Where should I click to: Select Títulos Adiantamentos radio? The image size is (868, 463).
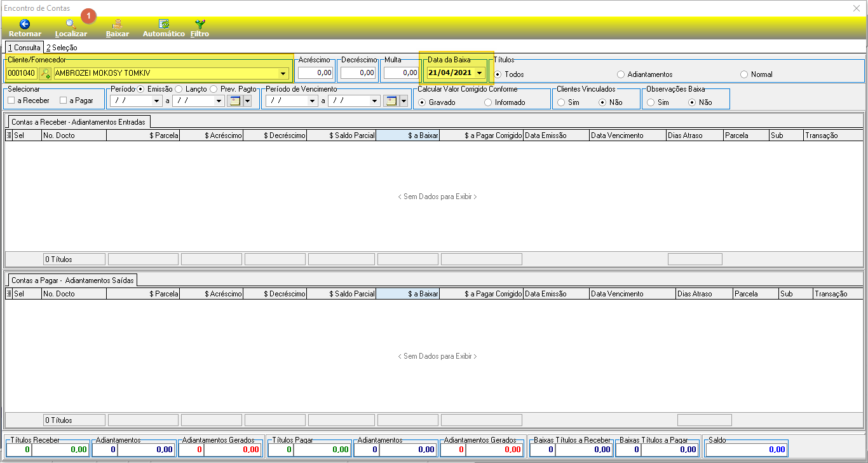coord(621,74)
